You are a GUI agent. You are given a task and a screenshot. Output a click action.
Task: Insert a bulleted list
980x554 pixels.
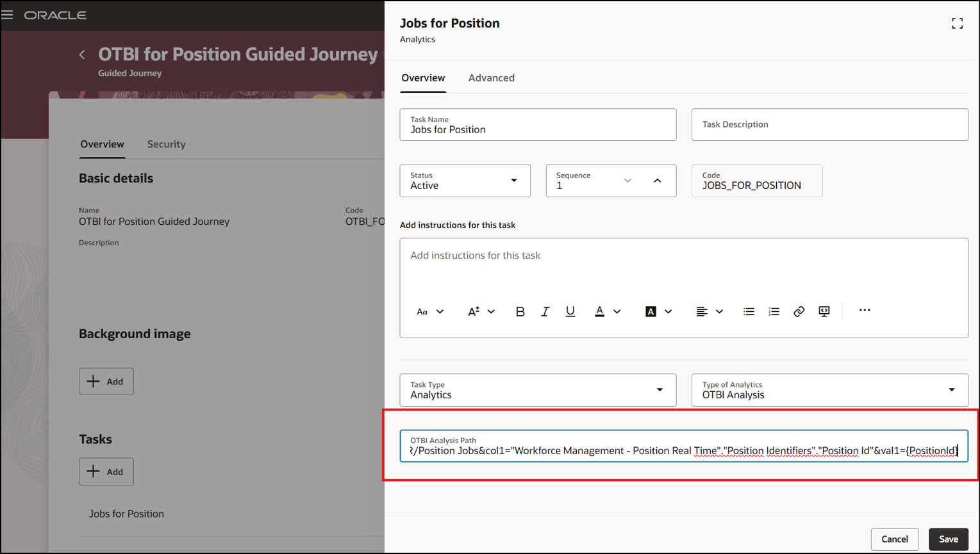point(749,312)
